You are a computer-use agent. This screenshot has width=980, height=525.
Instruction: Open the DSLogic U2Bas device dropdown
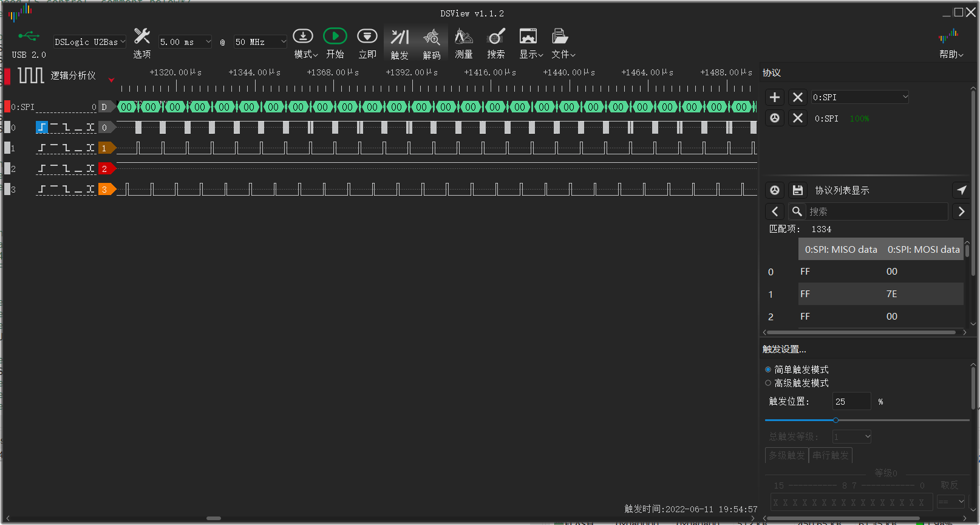[90, 42]
